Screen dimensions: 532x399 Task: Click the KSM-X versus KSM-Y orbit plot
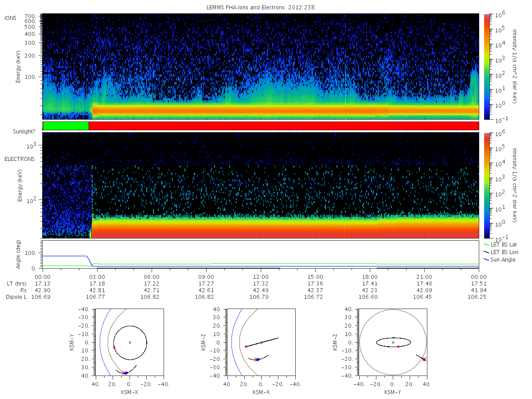[x=129, y=342]
